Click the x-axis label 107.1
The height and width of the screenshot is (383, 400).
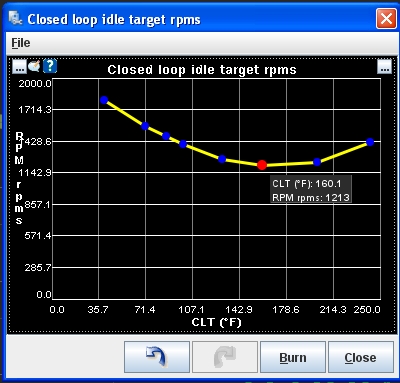tap(191, 310)
